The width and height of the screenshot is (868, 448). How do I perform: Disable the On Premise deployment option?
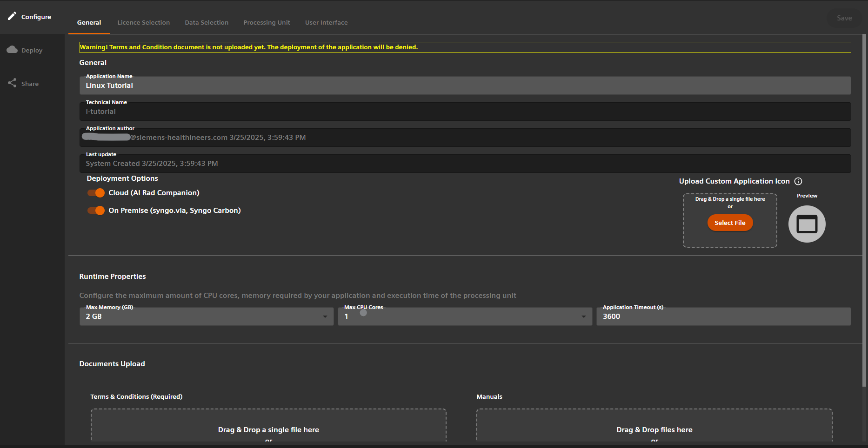click(95, 211)
